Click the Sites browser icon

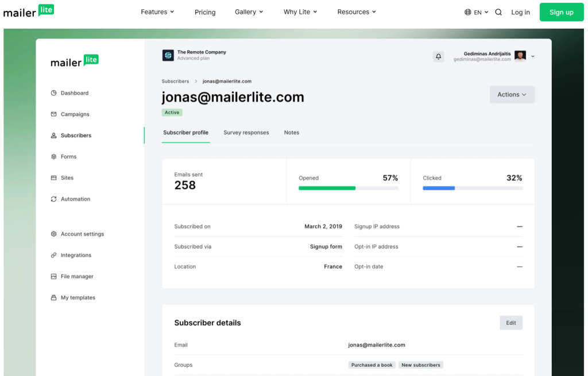[x=53, y=178]
